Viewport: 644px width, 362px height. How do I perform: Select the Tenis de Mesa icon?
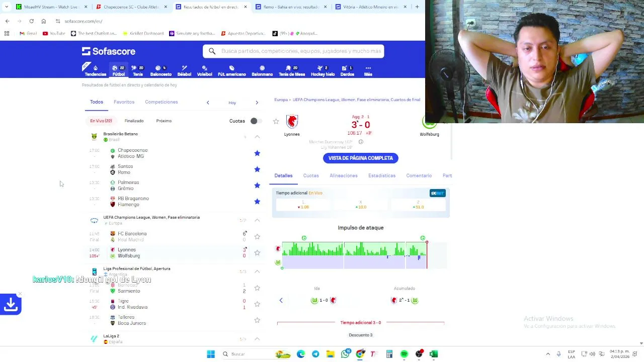click(292, 71)
